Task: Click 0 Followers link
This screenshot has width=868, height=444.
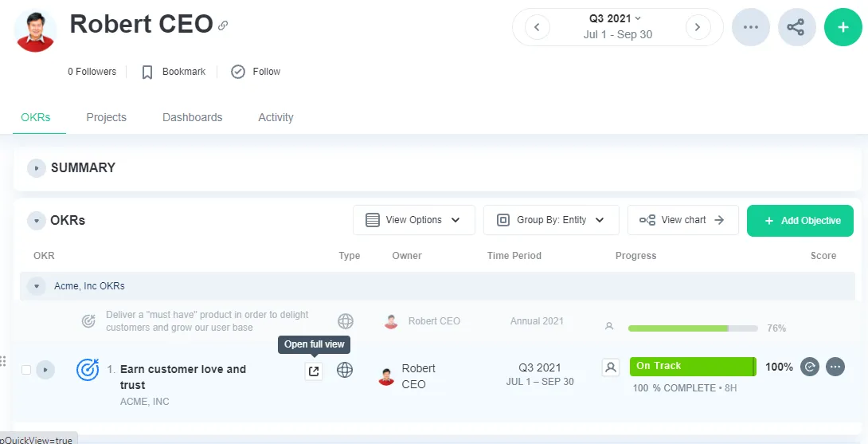Action: [92, 72]
